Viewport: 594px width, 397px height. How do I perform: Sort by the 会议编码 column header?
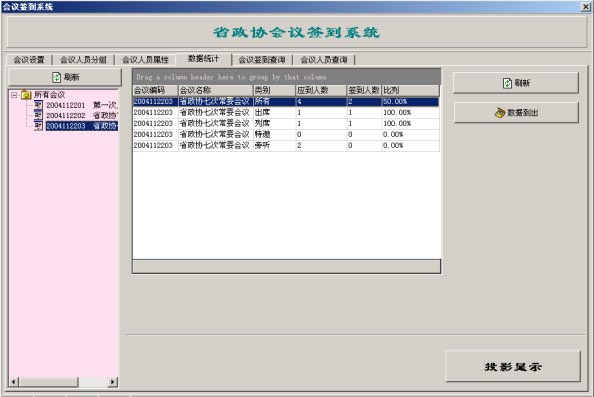[155, 90]
